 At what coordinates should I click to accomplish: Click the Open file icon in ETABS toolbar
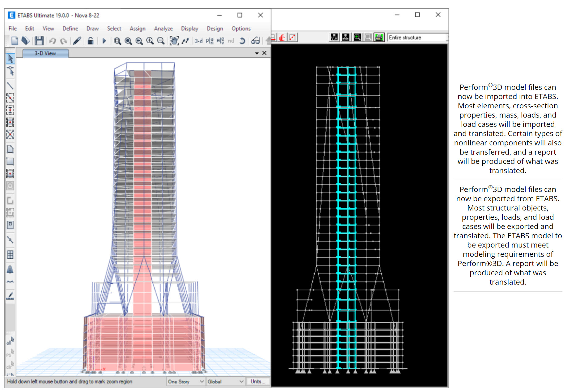pyautogui.click(x=26, y=41)
